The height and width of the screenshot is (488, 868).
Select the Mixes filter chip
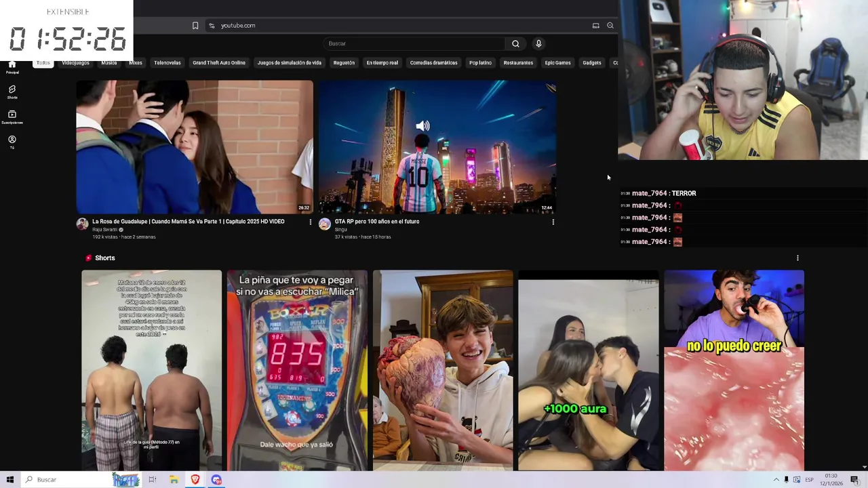click(136, 63)
